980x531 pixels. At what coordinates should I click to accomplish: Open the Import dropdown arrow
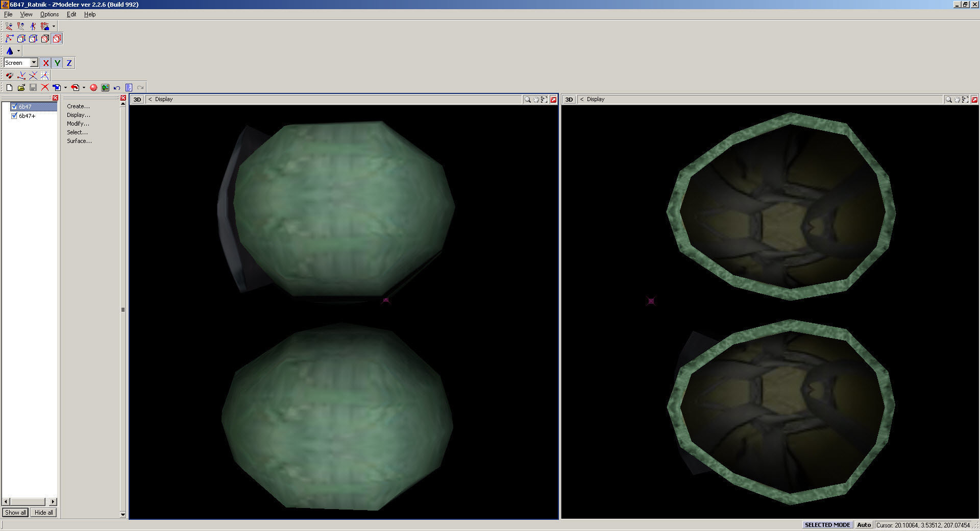[65, 87]
